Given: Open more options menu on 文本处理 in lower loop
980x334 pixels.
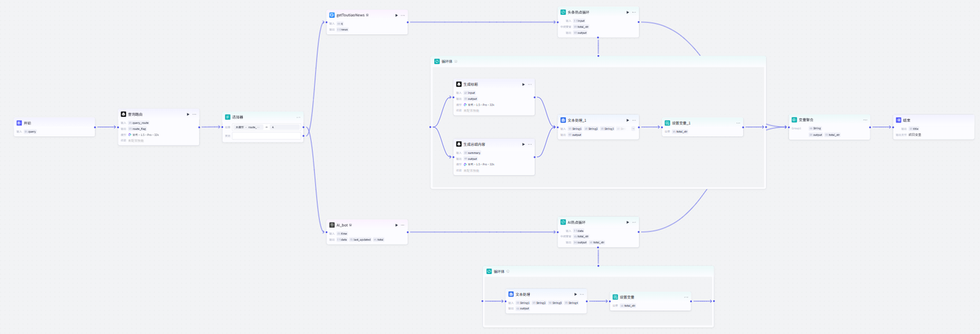Looking at the screenshot, I should click(x=582, y=295).
